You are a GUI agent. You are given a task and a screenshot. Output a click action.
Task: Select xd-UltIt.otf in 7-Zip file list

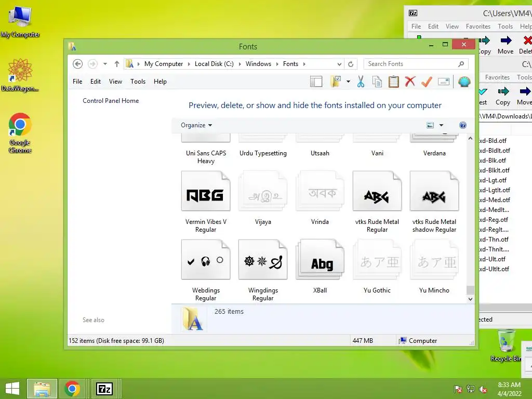494,269
